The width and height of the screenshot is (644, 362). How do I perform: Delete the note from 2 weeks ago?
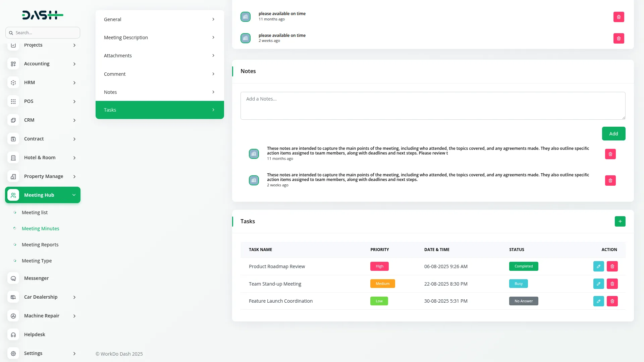(610, 181)
